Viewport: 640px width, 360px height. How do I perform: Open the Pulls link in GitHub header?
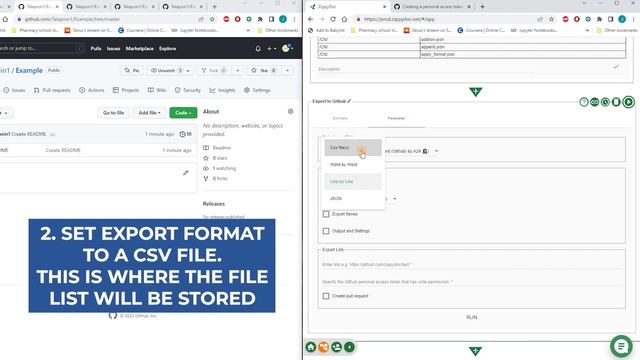click(x=96, y=49)
